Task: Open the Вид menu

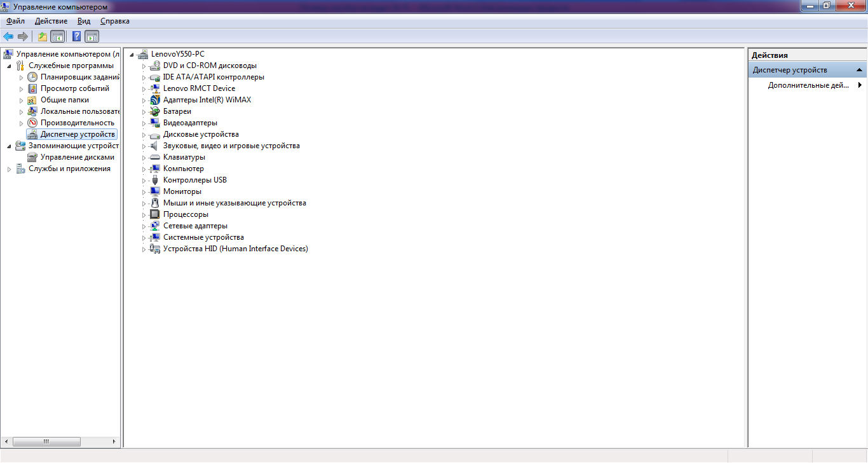Action: tap(84, 21)
